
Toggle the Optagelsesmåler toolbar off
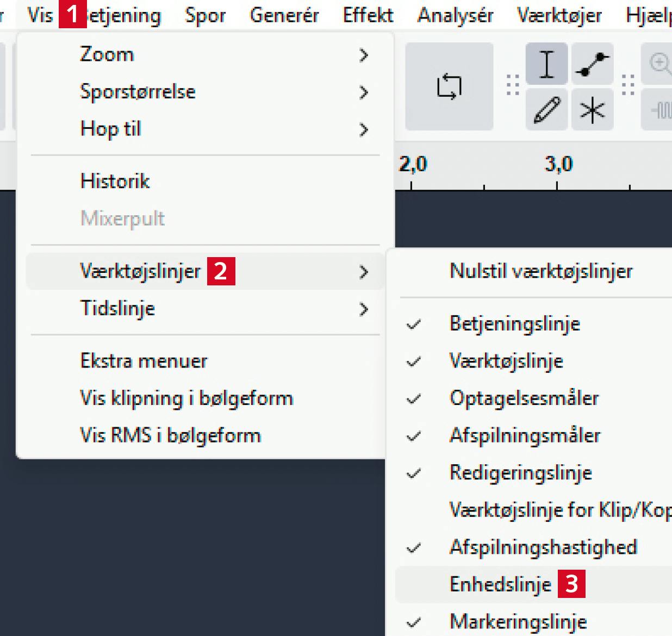coord(524,398)
